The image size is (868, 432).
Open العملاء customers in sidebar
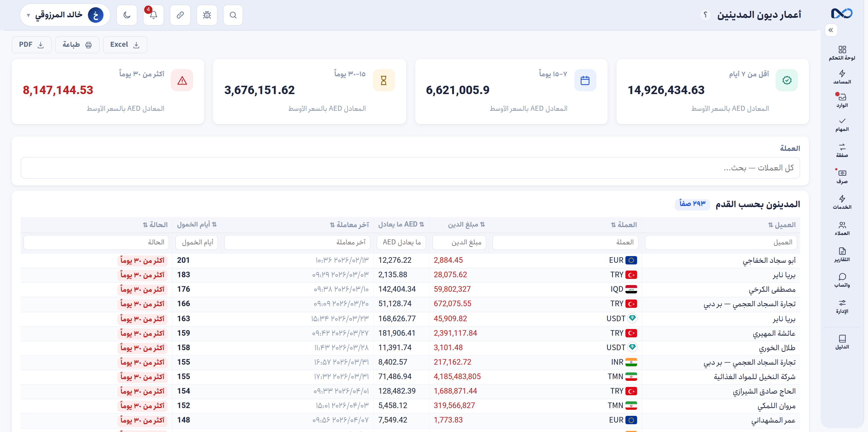[x=842, y=229]
